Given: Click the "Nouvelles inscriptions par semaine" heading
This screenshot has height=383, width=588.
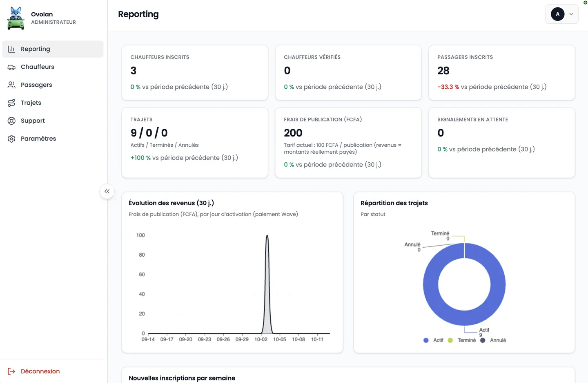Looking at the screenshot, I should point(182,378).
